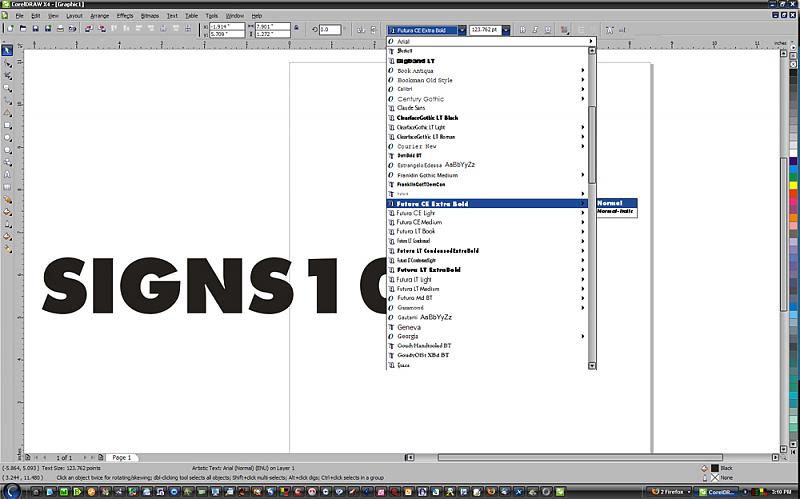Select the Rectangle tool in the toolbox

[x=7, y=126]
